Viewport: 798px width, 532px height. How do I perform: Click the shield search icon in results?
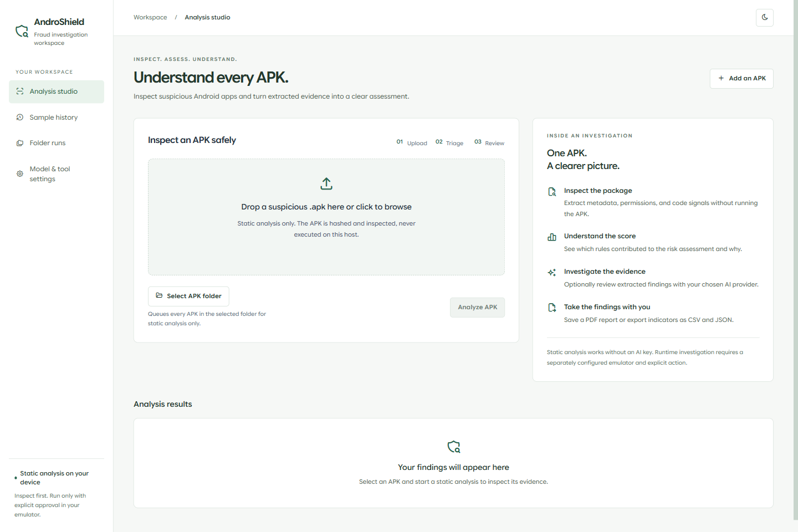click(x=454, y=447)
